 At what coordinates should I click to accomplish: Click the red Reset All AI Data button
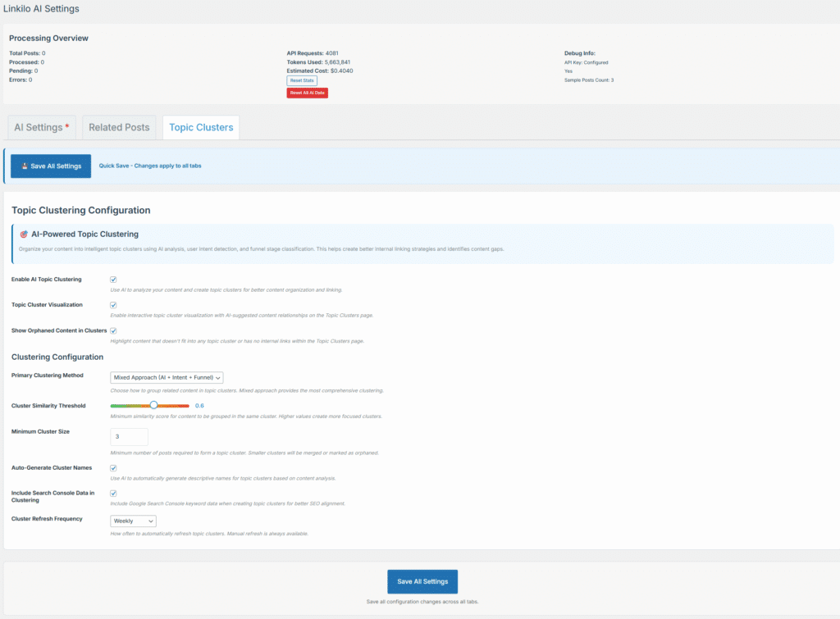[307, 93]
